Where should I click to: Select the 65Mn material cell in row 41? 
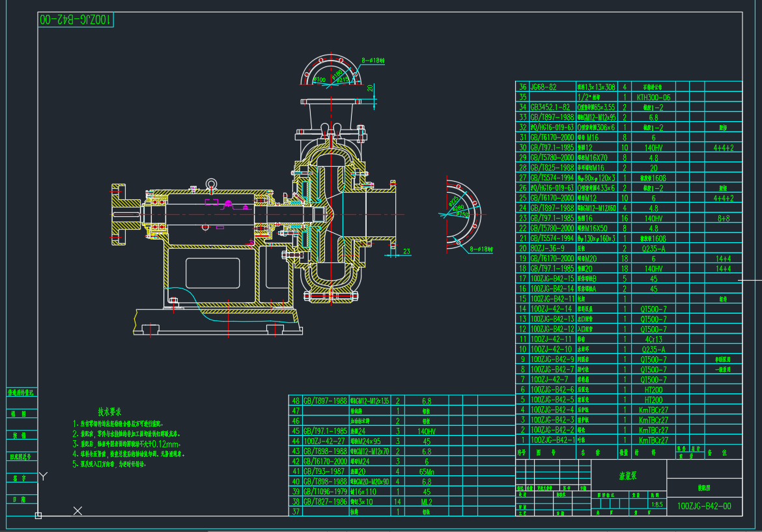(x=427, y=471)
